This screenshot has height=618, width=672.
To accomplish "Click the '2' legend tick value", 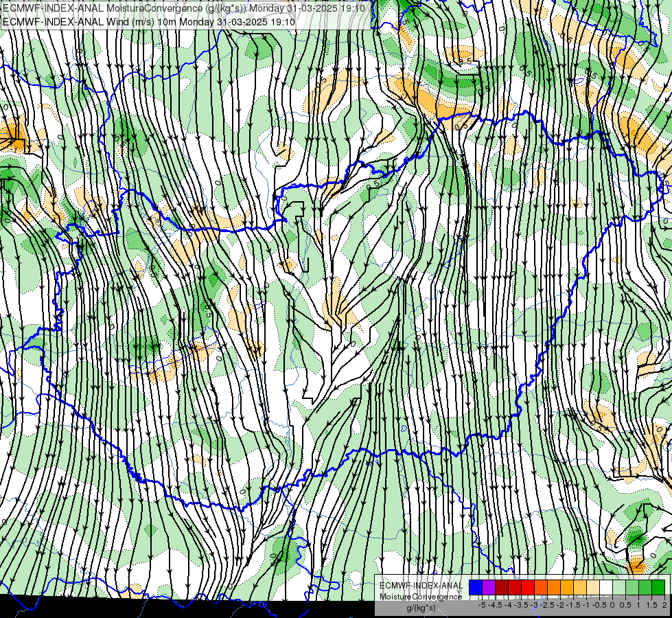I will pyautogui.click(x=664, y=605).
